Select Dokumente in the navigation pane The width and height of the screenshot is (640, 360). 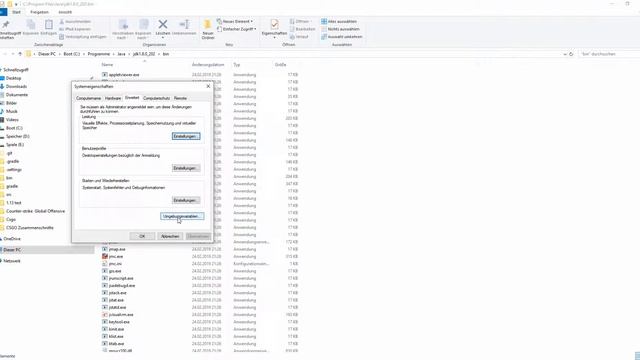pyautogui.click(x=17, y=95)
